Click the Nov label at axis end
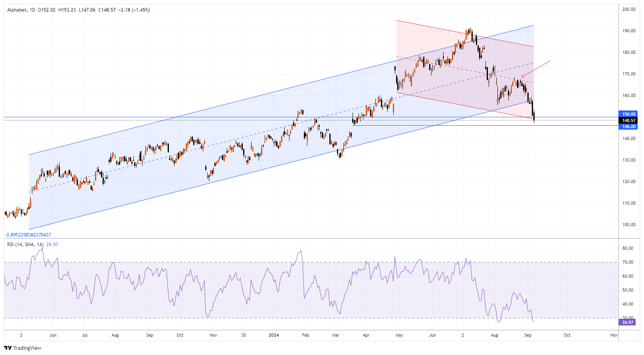This screenshot has height=355, width=644. pyautogui.click(x=614, y=335)
